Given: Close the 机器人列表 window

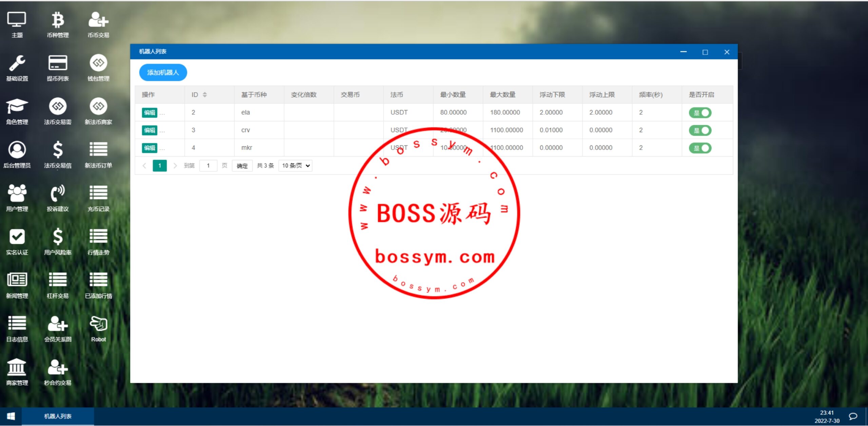Looking at the screenshot, I should coord(727,52).
